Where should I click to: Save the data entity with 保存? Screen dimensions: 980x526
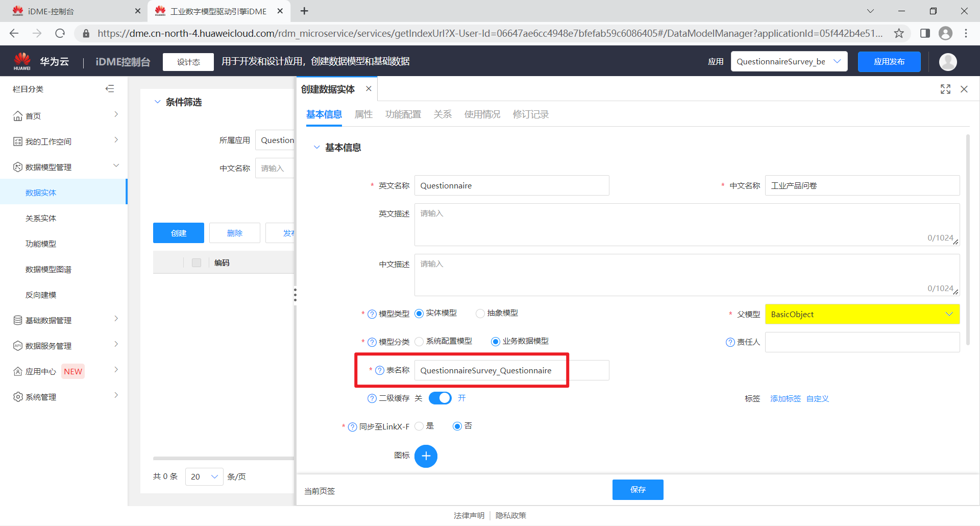click(638, 490)
